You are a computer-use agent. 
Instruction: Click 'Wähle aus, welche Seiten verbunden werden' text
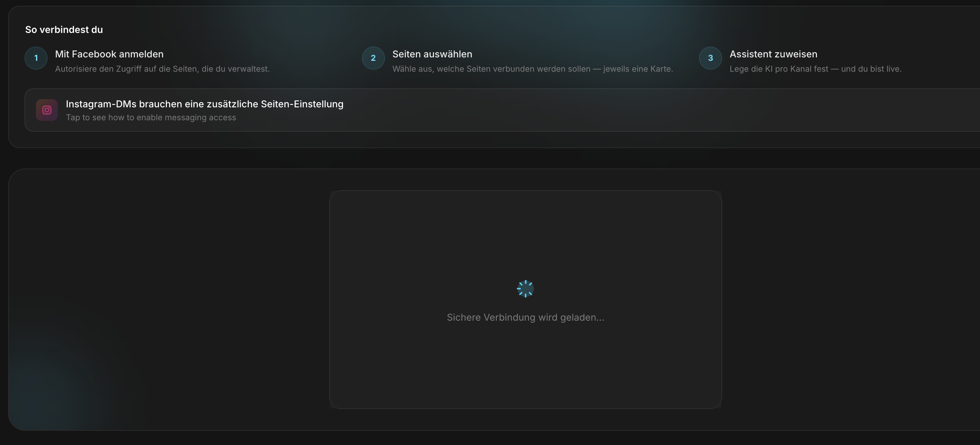pyautogui.click(x=532, y=69)
